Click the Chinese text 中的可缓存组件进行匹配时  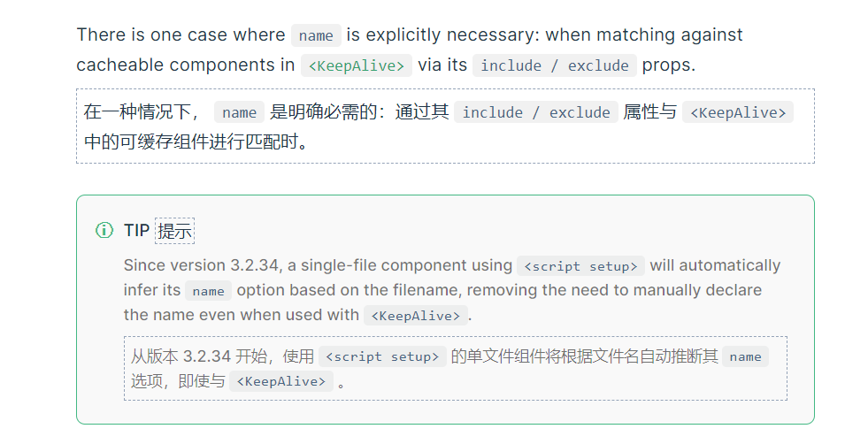pyautogui.click(x=196, y=141)
